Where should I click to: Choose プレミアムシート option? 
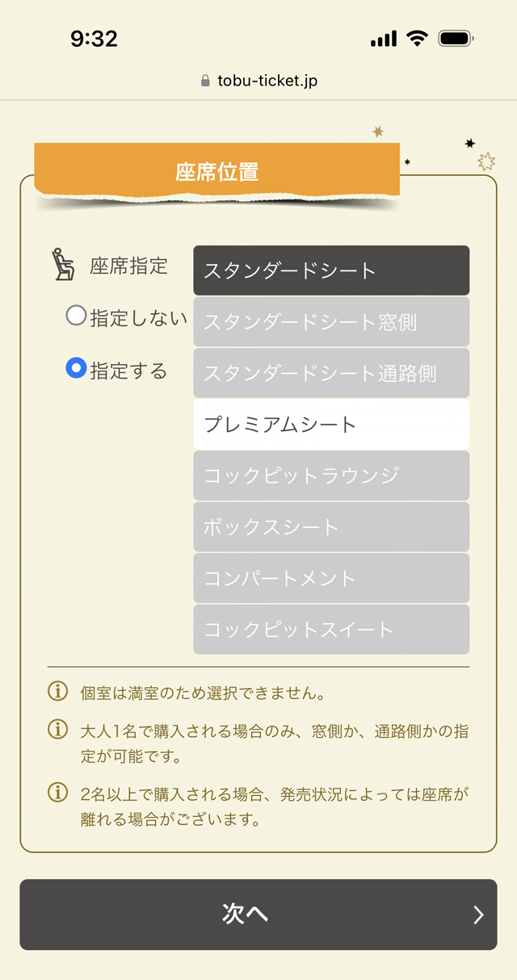click(331, 425)
